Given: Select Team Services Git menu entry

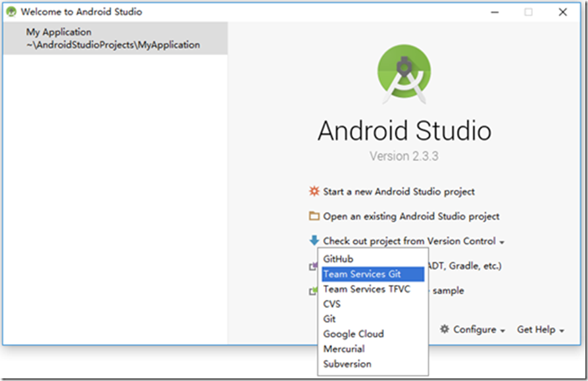Looking at the screenshot, I should [373, 274].
